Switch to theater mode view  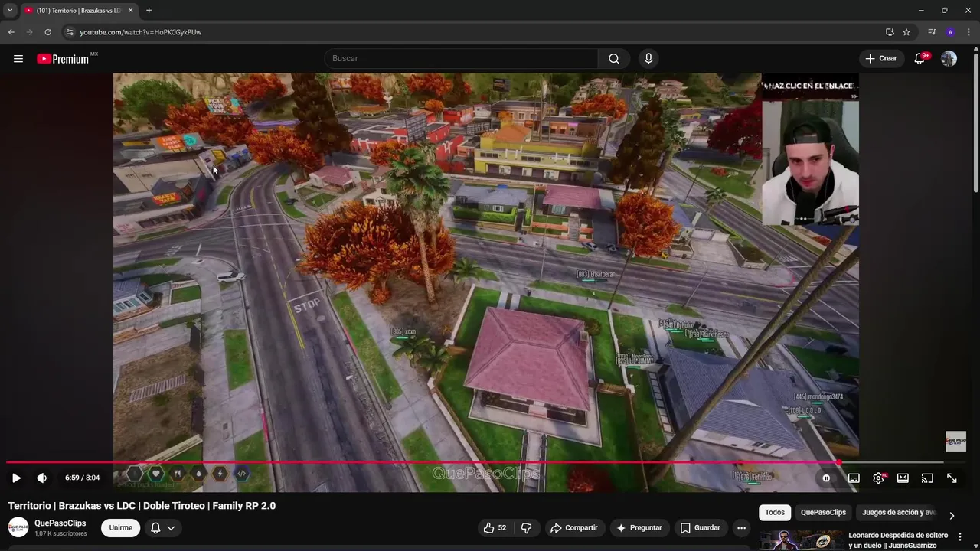click(x=903, y=478)
